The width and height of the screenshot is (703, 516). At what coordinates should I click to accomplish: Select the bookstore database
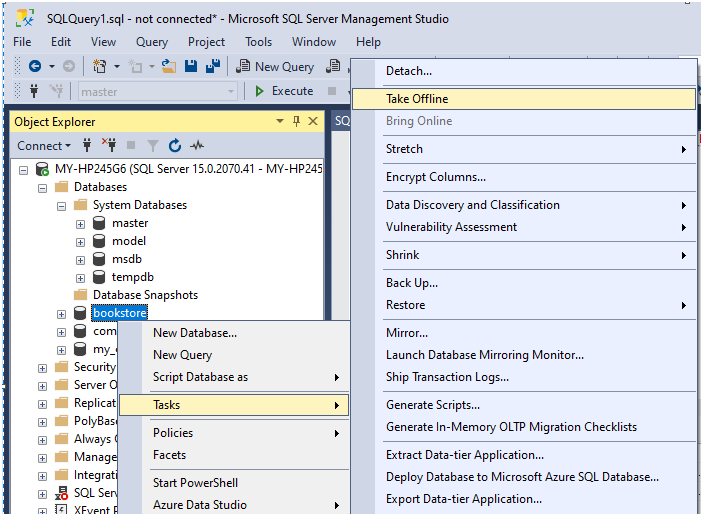pyautogui.click(x=120, y=313)
